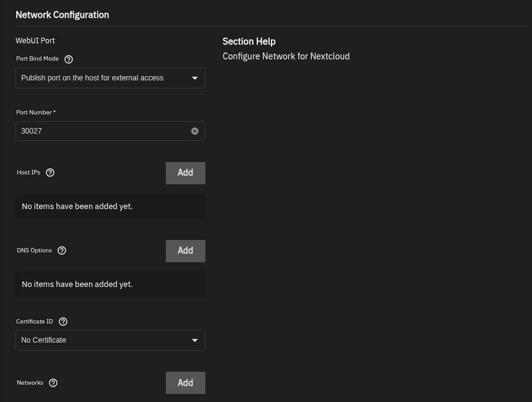532x402 pixels.
Task: Click the Port Number label
Action: coord(36,113)
